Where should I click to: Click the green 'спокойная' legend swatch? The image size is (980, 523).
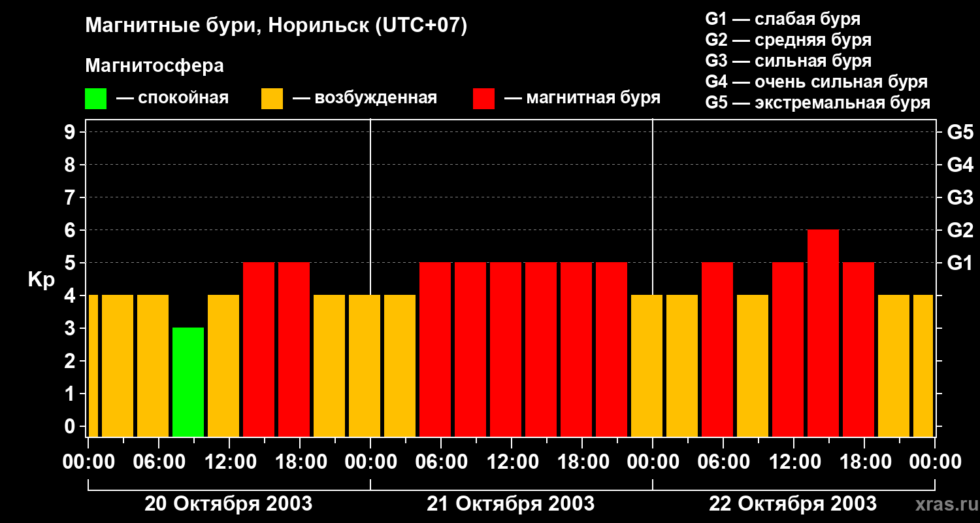coord(95,99)
